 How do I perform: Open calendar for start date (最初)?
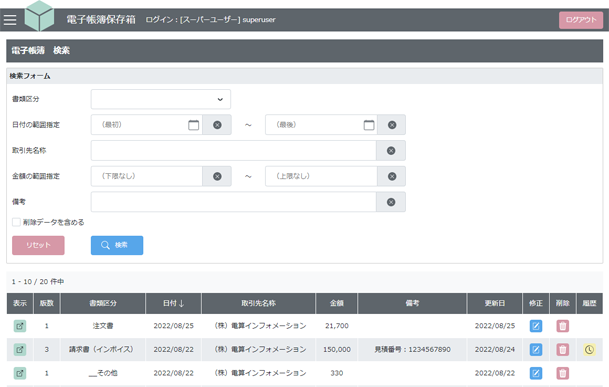pos(193,125)
